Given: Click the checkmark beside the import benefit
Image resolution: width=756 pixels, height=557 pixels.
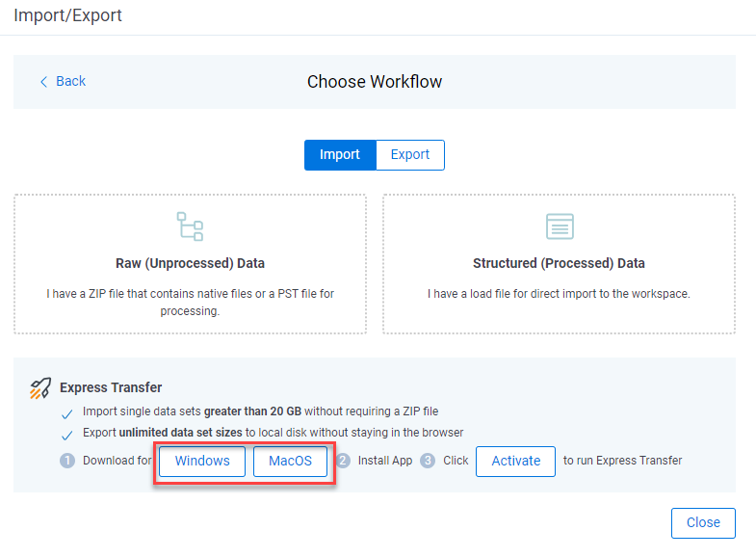Looking at the screenshot, I should [x=67, y=414].
